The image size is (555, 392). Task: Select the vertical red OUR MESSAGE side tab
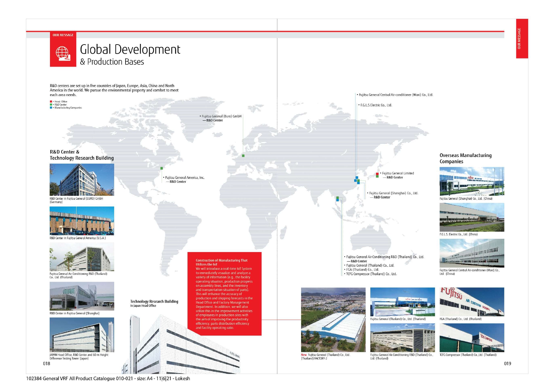point(522,39)
